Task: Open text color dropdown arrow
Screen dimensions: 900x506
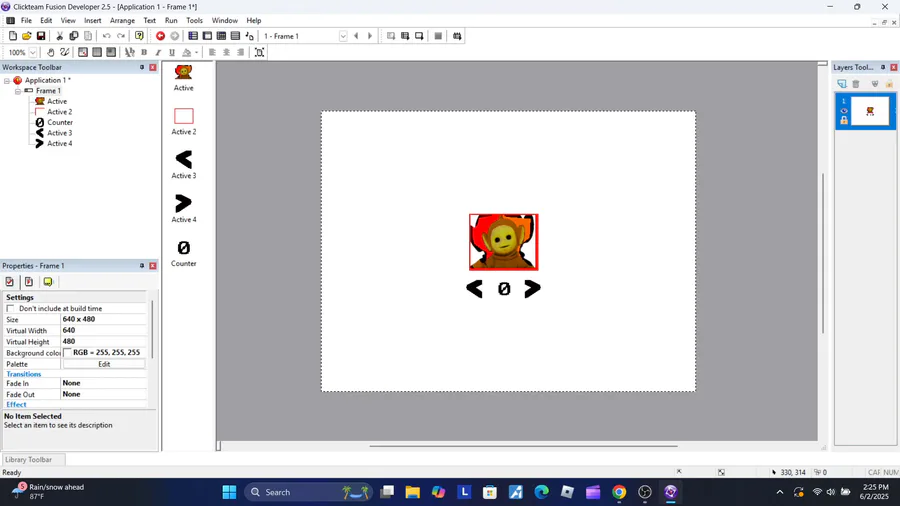Action: 196,52
